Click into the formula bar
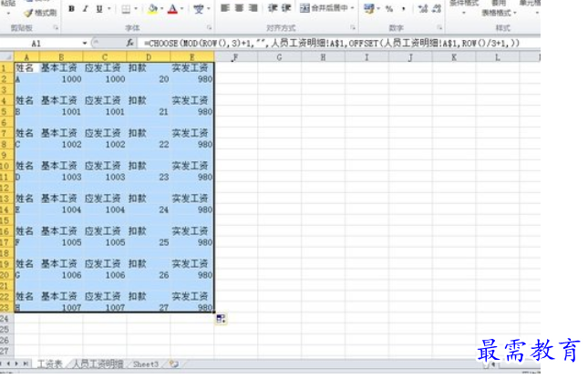588x379 pixels. [x=338, y=43]
